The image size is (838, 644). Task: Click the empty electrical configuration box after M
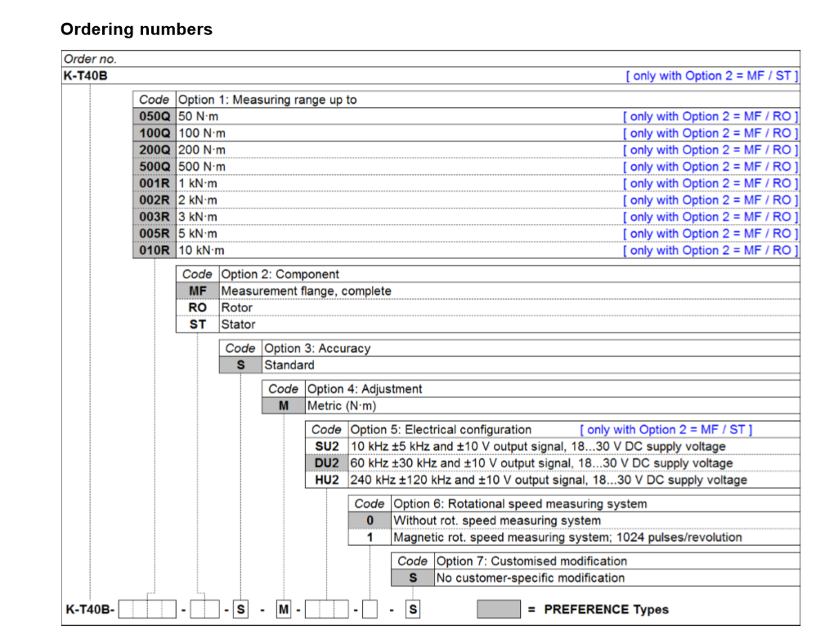tap(326, 610)
